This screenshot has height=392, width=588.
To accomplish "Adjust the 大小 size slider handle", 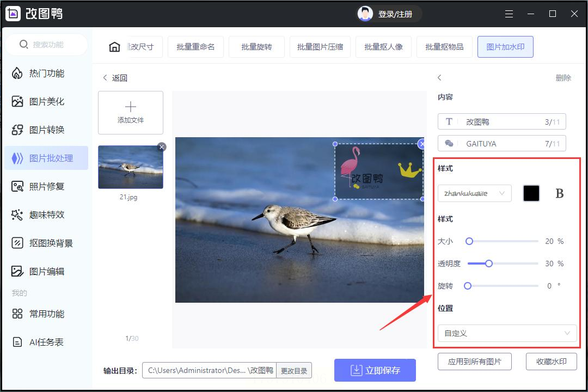I will pyautogui.click(x=469, y=241).
